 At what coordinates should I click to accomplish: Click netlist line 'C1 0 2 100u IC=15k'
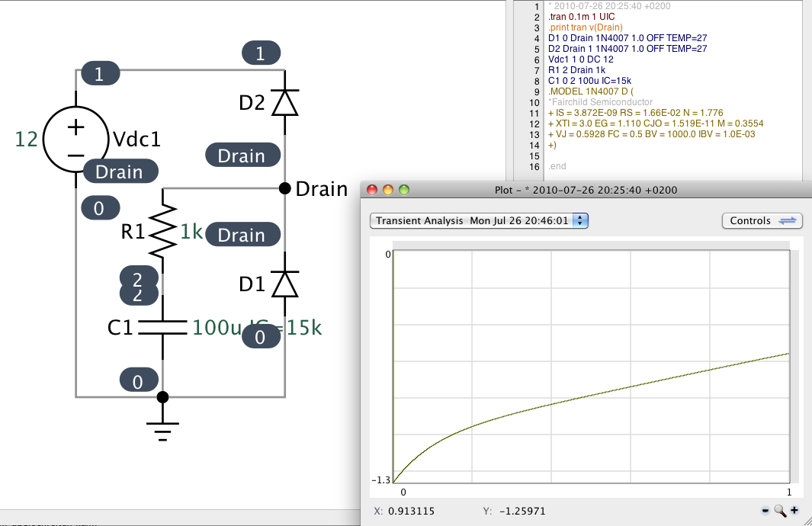point(589,81)
